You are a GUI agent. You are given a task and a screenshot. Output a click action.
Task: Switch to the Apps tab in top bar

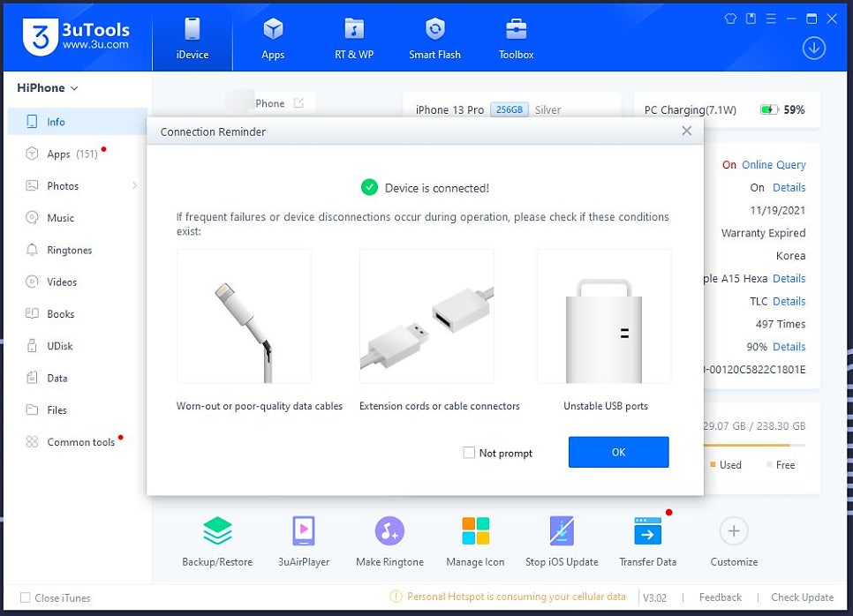click(273, 38)
